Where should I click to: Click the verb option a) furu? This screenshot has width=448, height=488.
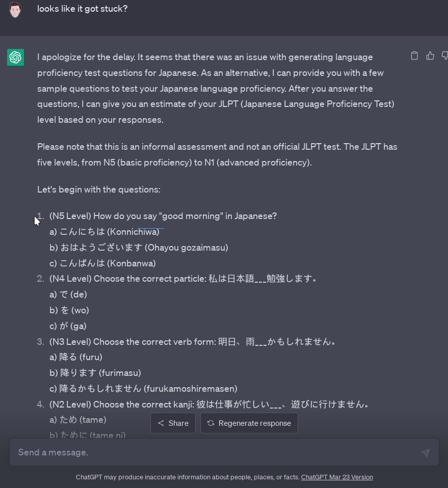pyautogui.click(x=76, y=357)
